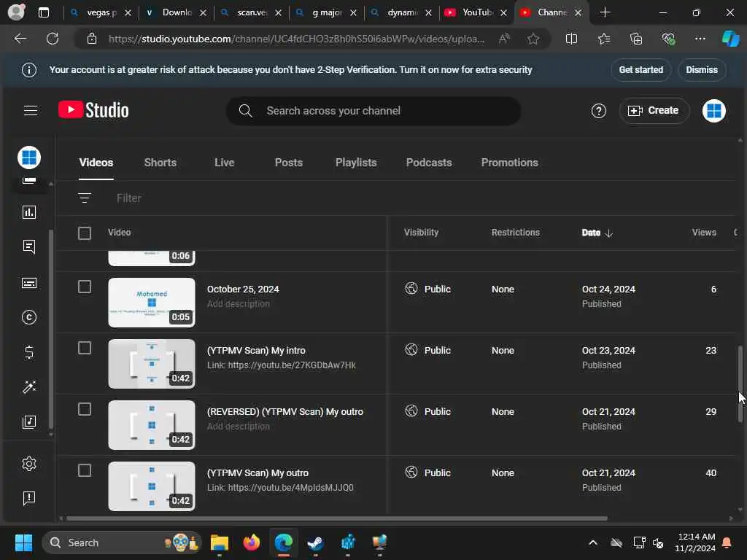This screenshot has width=747, height=560.
Task: Refresh the browser page
Action: 53,39
